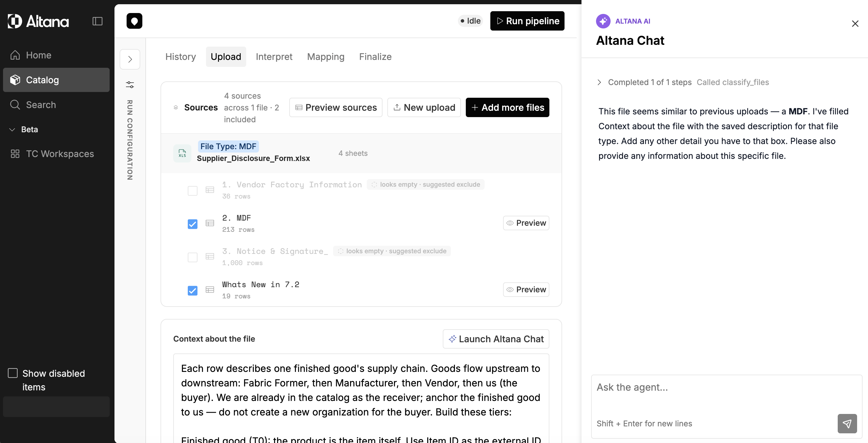
Task: Click the Altana logo in the sidebar
Action: click(38, 21)
